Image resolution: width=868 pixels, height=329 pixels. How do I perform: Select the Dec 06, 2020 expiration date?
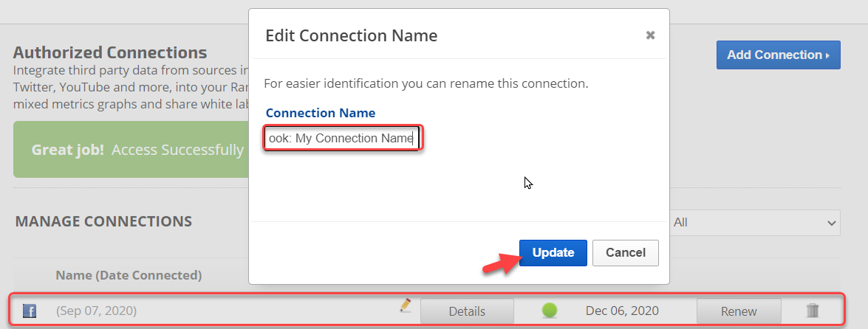pyautogui.click(x=622, y=311)
